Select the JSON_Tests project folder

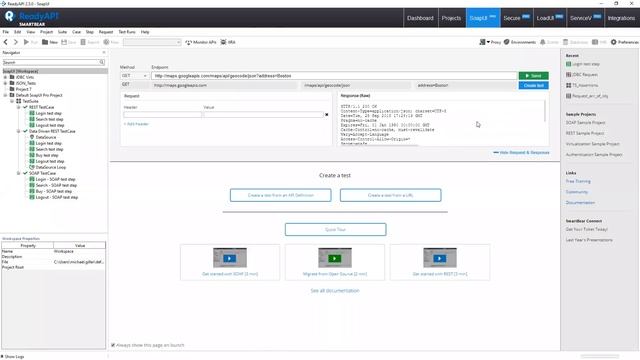(x=22, y=83)
